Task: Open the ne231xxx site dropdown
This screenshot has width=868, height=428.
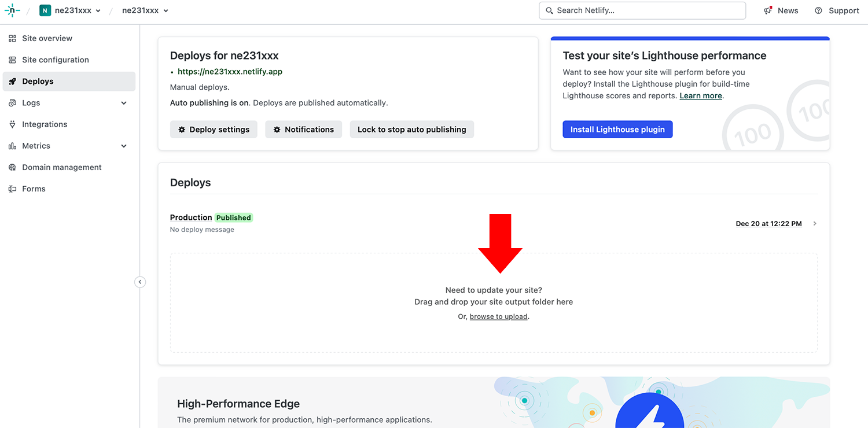Action: tap(145, 10)
